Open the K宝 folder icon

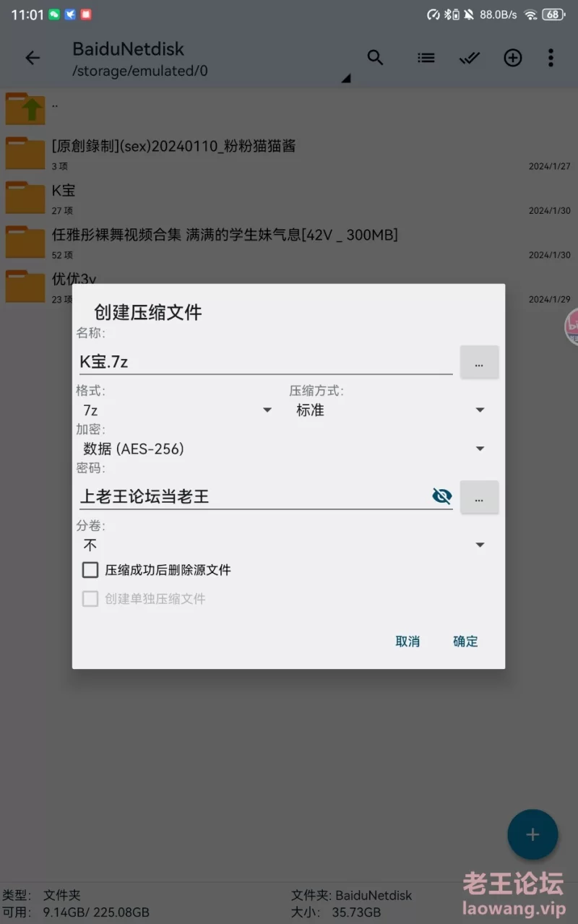(x=25, y=197)
